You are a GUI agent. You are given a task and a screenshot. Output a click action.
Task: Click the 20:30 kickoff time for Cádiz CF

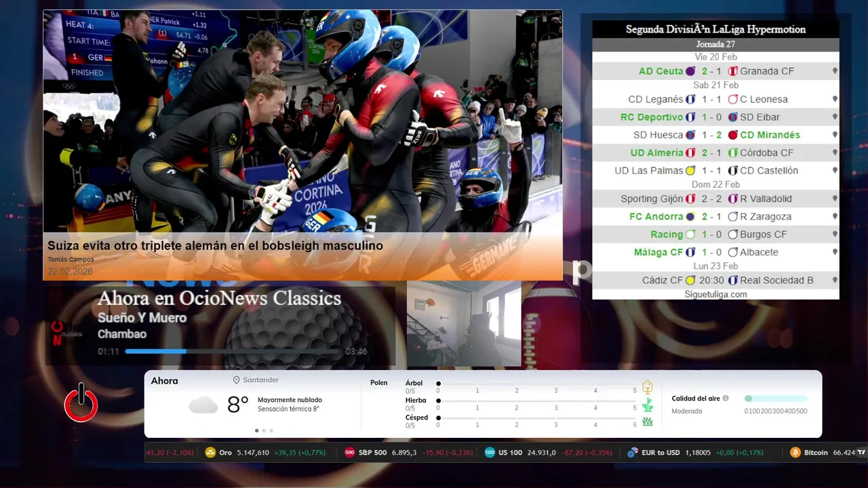coord(712,281)
